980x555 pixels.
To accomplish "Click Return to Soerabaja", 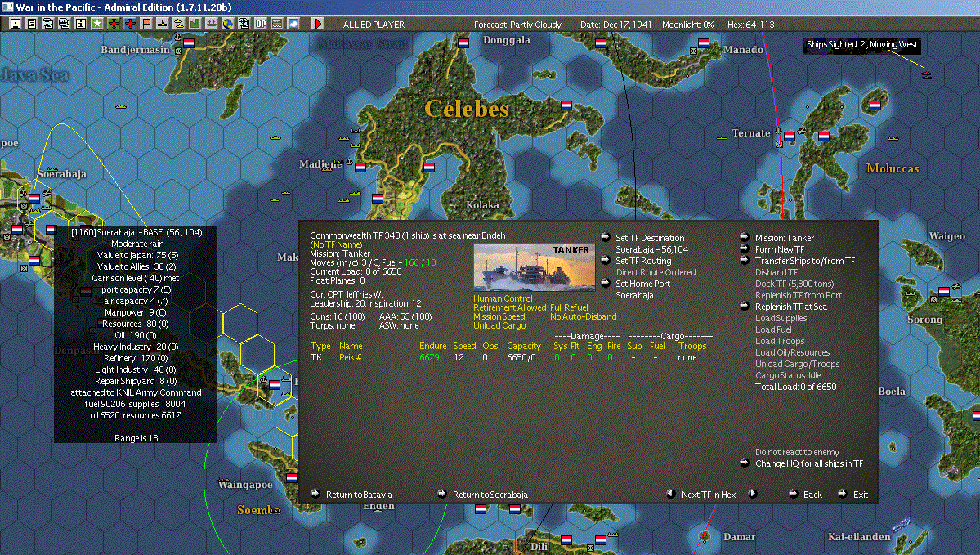I will [x=490, y=495].
